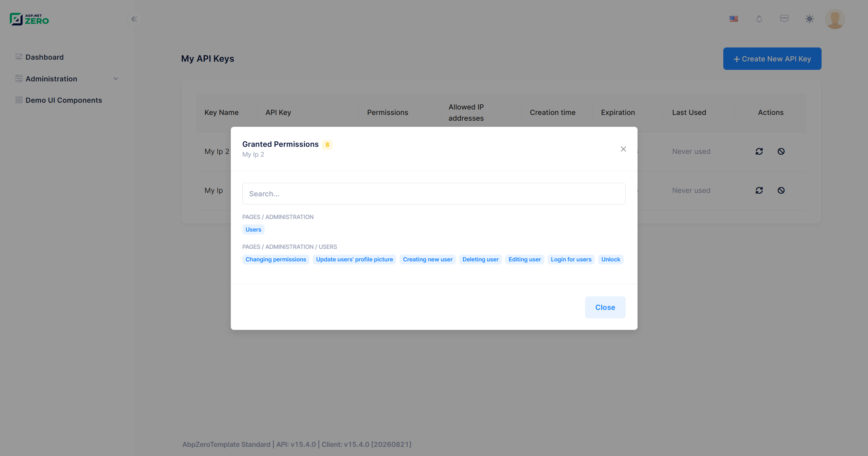The height and width of the screenshot is (456, 868).
Task: Click the Demo UI Components grid icon
Action: tap(19, 100)
